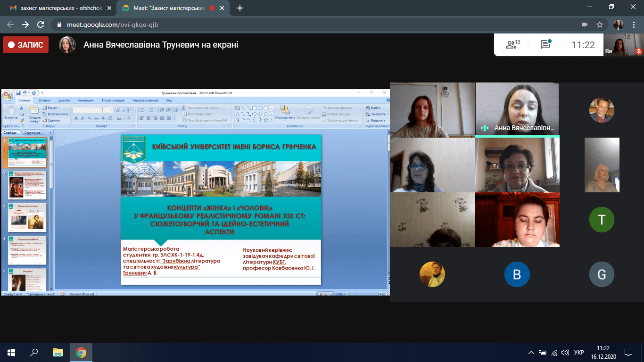644x362 pixels.
Task: Open the meeting chat panel
Action: (546, 45)
